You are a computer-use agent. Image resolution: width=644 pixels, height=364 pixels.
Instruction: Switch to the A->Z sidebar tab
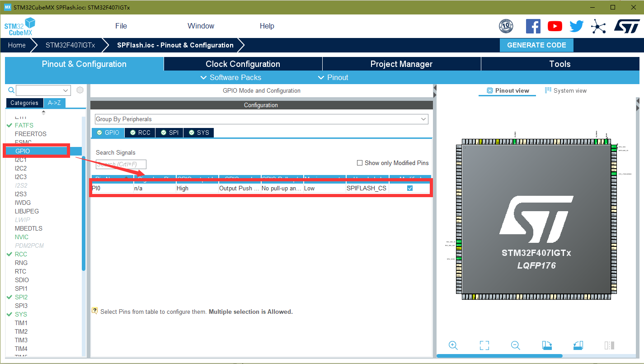[x=55, y=103]
